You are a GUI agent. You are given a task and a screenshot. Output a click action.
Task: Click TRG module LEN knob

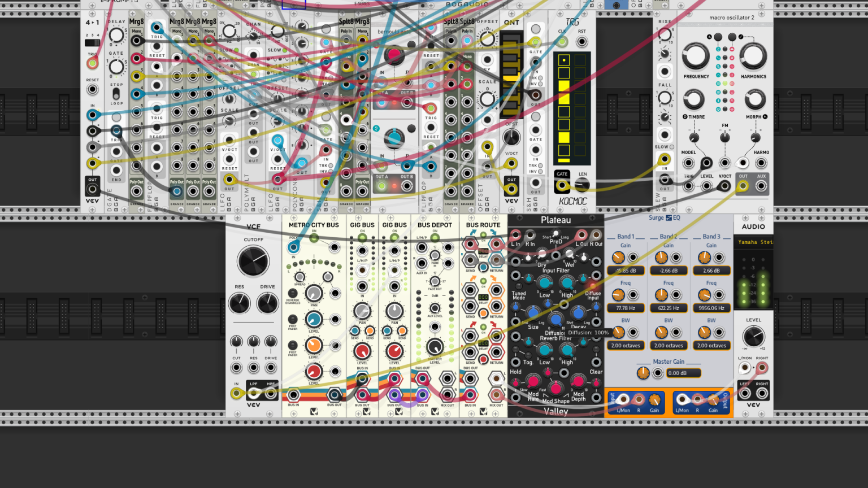click(x=582, y=185)
